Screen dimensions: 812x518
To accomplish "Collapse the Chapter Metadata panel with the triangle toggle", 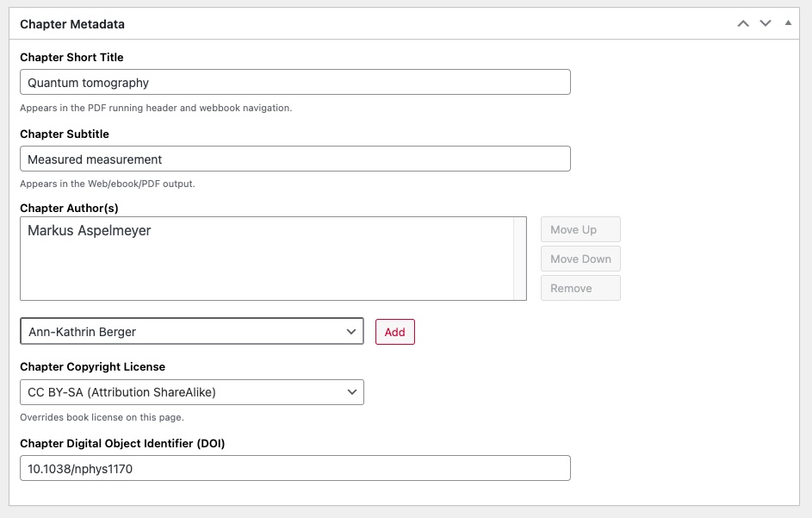I will point(788,23).
